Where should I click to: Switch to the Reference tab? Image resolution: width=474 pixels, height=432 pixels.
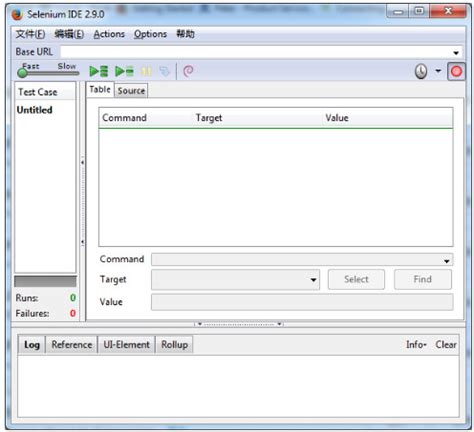tap(72, 345)
